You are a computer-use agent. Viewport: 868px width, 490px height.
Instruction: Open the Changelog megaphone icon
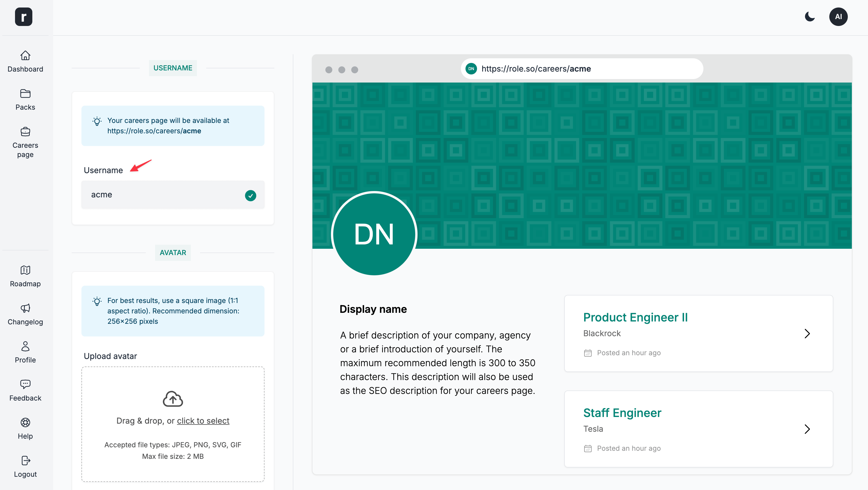[x=25, y=308]
